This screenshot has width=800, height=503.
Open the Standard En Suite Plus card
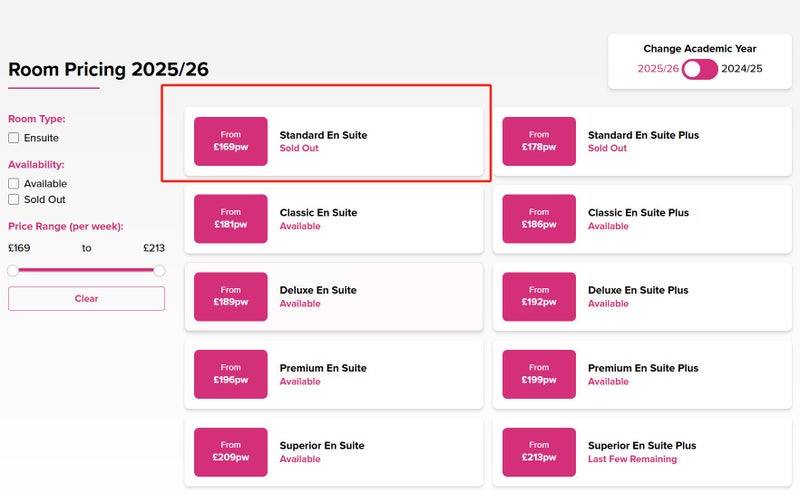click(642, 141)
